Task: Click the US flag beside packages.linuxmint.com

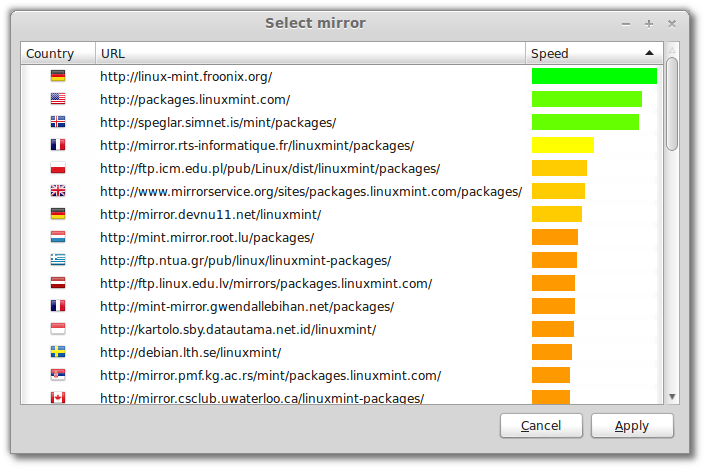Action: pyautogui.click(x=58, y=99)
